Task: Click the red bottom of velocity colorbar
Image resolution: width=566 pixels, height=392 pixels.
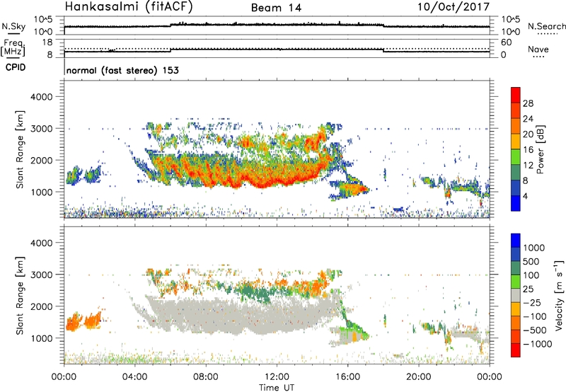Action: click(516, 350)
